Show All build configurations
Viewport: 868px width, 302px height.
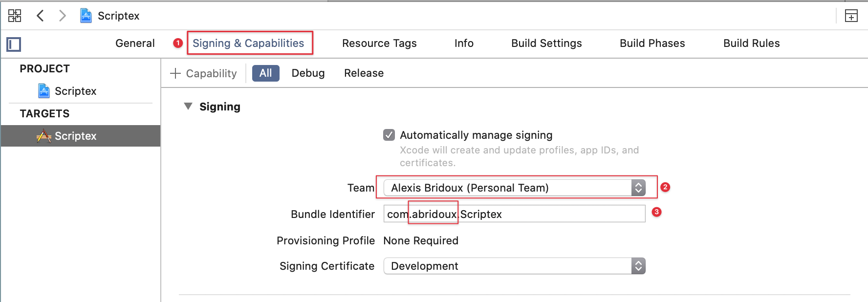click(265, 73)
